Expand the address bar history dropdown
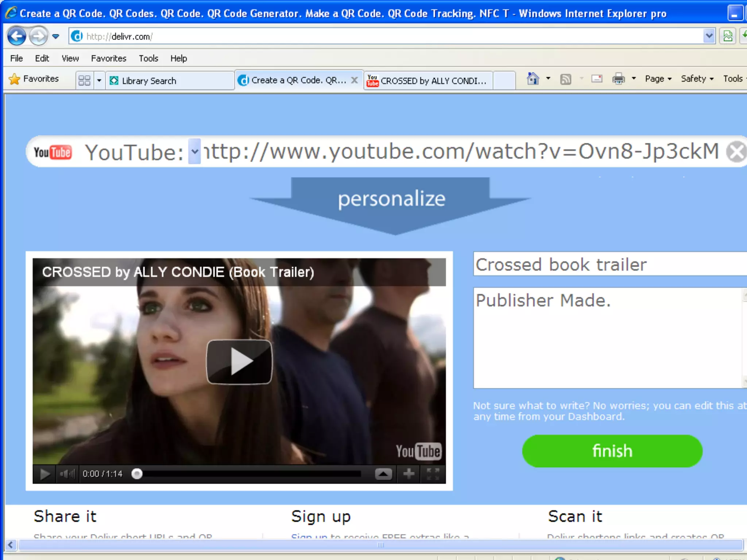 pos(709,36)
